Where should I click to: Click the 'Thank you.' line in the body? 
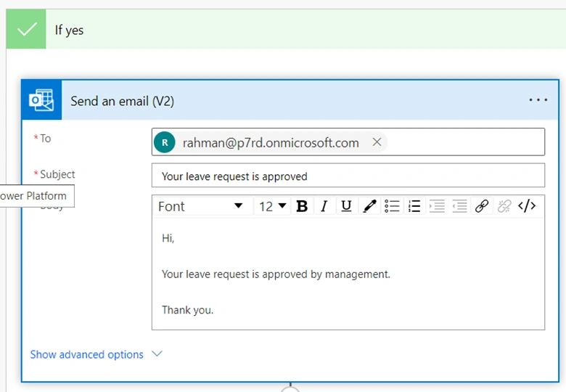(188, 310)
